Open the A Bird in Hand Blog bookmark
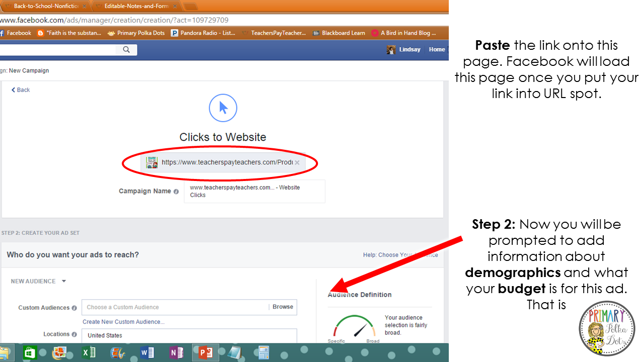This screenshot has height=362, width=644. click(x=404, y=33)
